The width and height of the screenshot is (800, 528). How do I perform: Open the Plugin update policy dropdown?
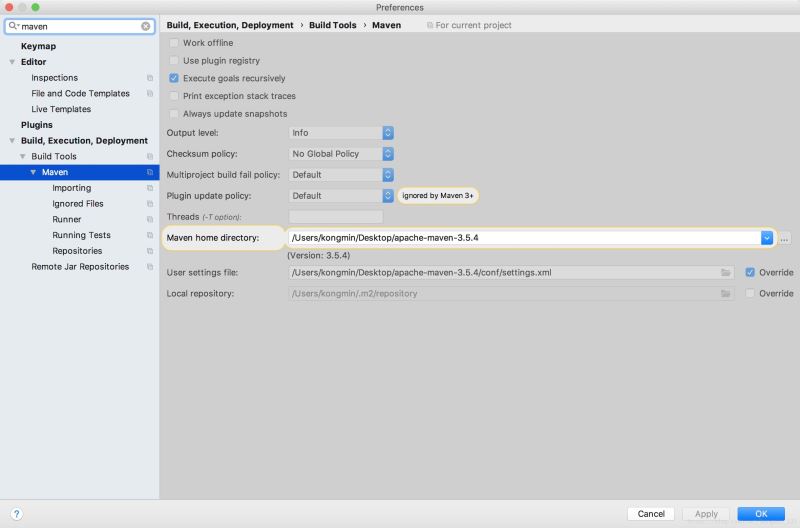[x=341, y=196]
